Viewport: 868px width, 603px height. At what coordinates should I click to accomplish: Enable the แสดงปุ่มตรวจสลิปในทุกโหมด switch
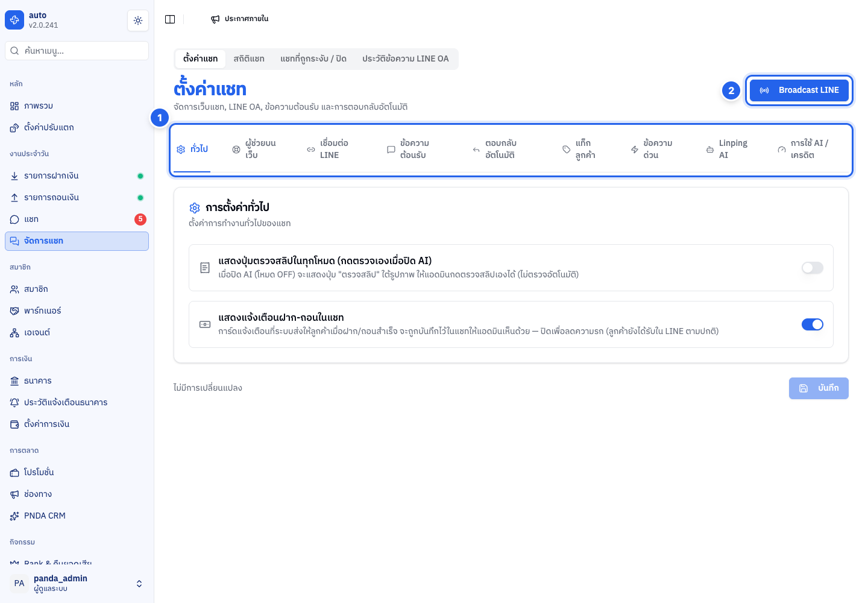(813, 268)
